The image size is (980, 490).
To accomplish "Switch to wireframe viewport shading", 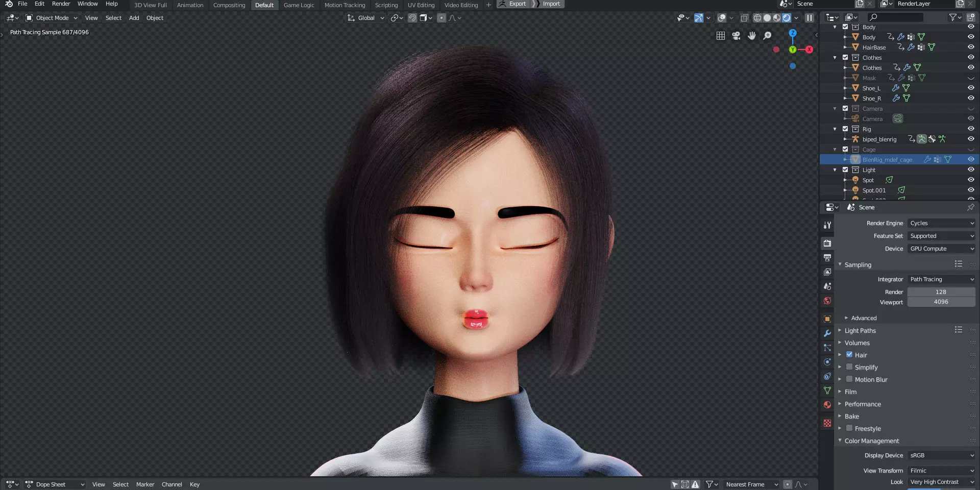I will (x=757, y=18).
